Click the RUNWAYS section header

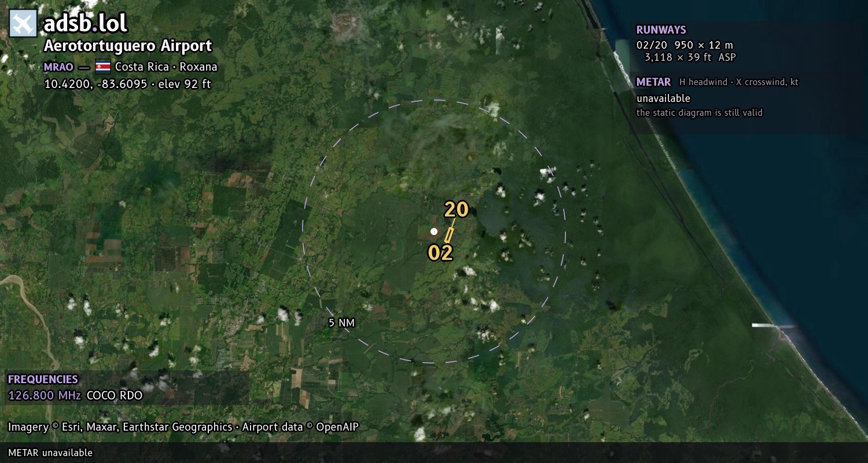coord(661,30)
